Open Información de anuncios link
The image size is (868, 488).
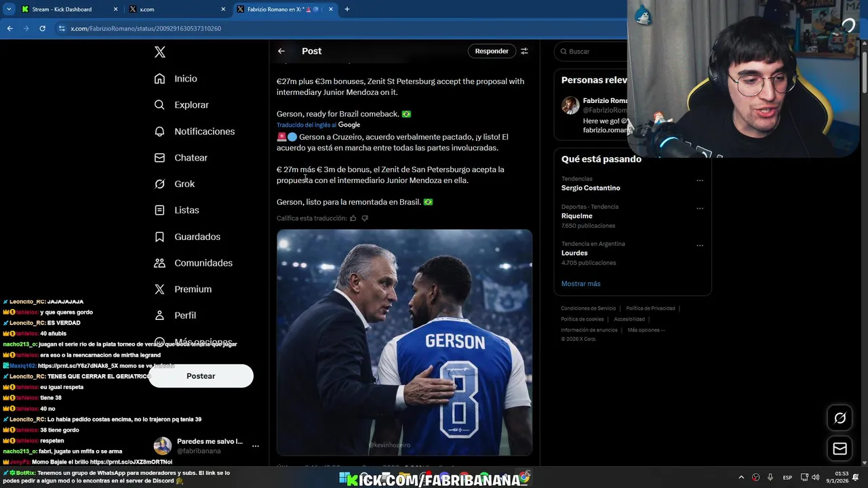pyautogui.click(x=589, y=330)
